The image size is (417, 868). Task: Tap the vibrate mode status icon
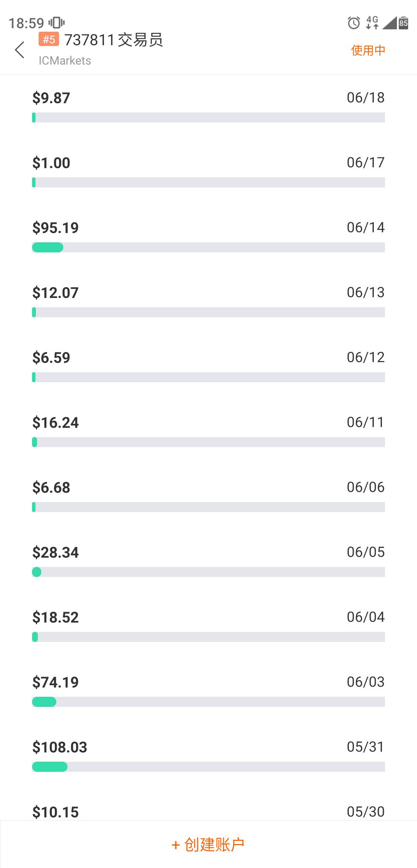click(x=57, y=23)
